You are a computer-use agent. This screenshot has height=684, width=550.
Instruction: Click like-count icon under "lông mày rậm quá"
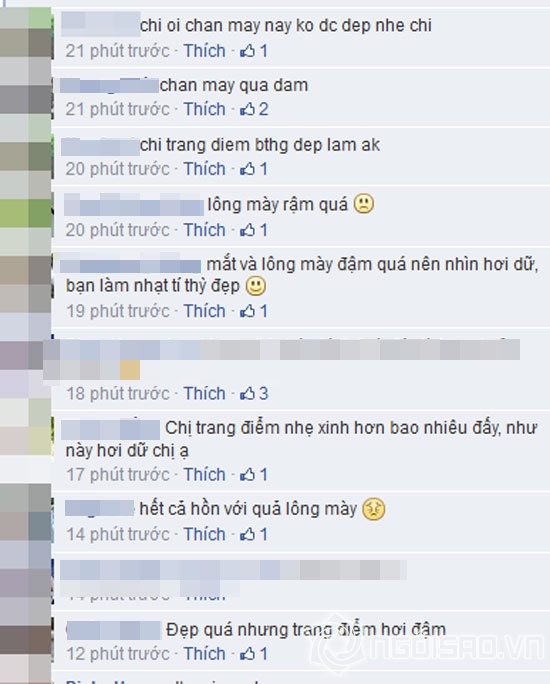(x=247, y=230)
